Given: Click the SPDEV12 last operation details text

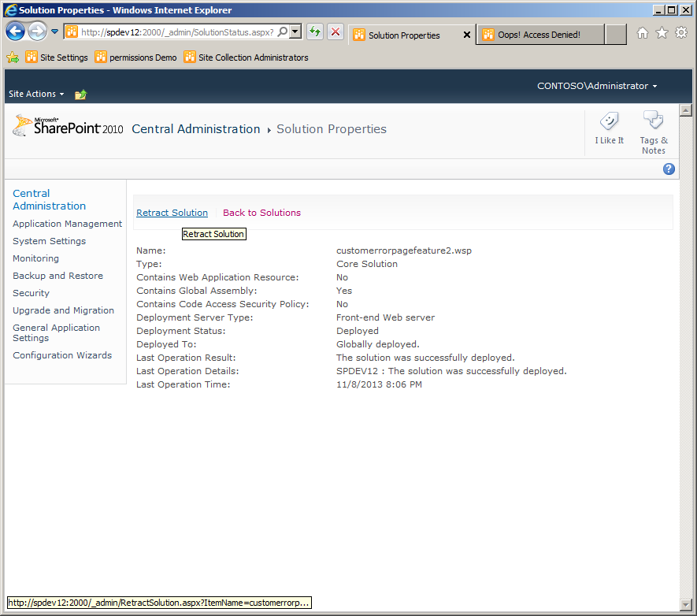Looking at the screenshot, I should [x=451, y=371].
